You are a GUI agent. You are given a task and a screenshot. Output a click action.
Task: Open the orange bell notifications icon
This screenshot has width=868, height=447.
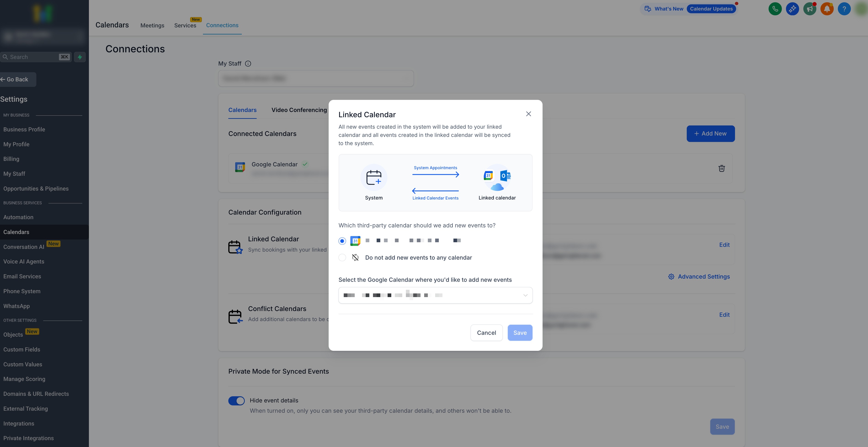[827, 9]
